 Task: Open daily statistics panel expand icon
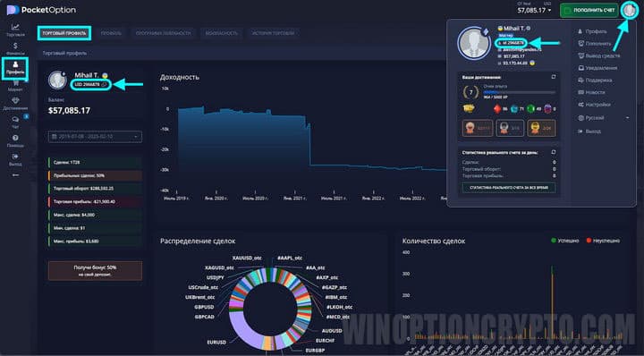coord(554,152)
